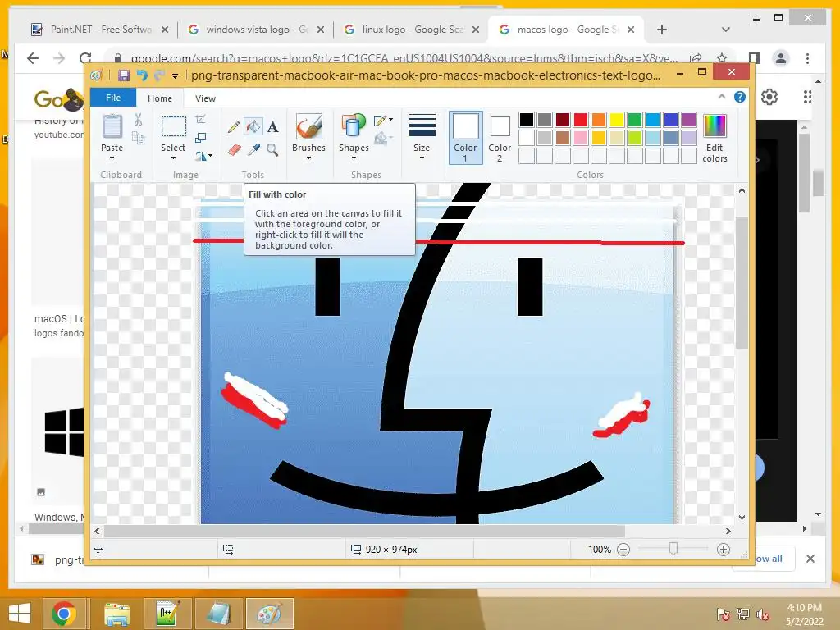Viewport: 840px width, 630px height.
Task: Click the Copy icon in Clipboard group
Action: pyautogui.click(x=138, y=138)
